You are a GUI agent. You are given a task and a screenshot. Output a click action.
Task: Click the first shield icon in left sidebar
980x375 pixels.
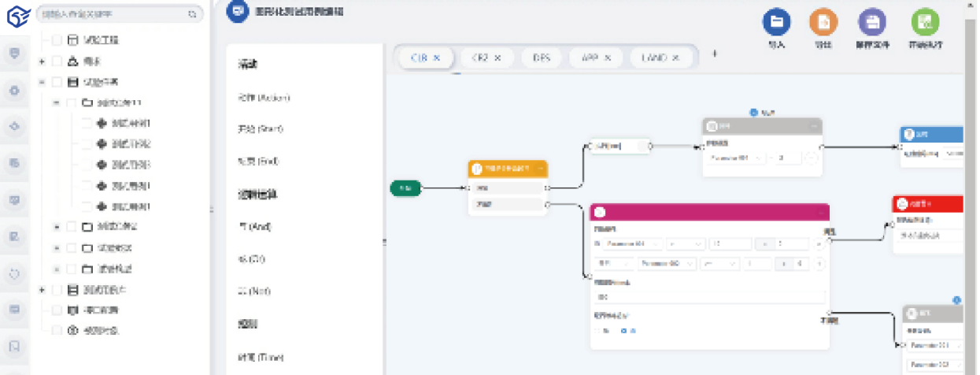click(x=14, y=54)
